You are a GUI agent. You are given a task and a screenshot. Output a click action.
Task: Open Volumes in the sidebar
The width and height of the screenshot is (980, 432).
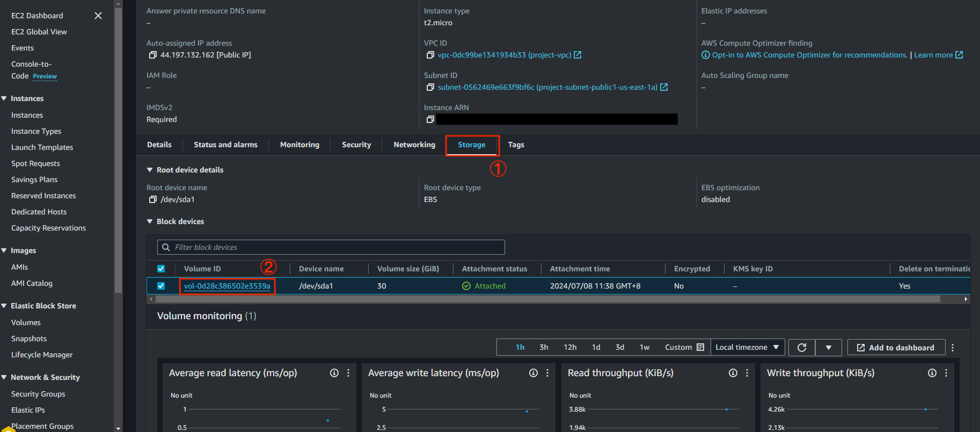pos(26,322)
